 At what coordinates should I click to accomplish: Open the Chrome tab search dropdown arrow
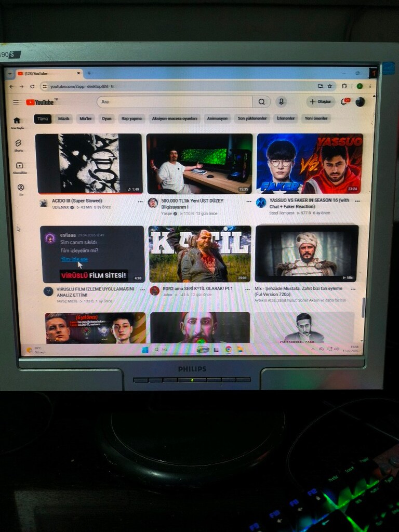coord(9,73)
